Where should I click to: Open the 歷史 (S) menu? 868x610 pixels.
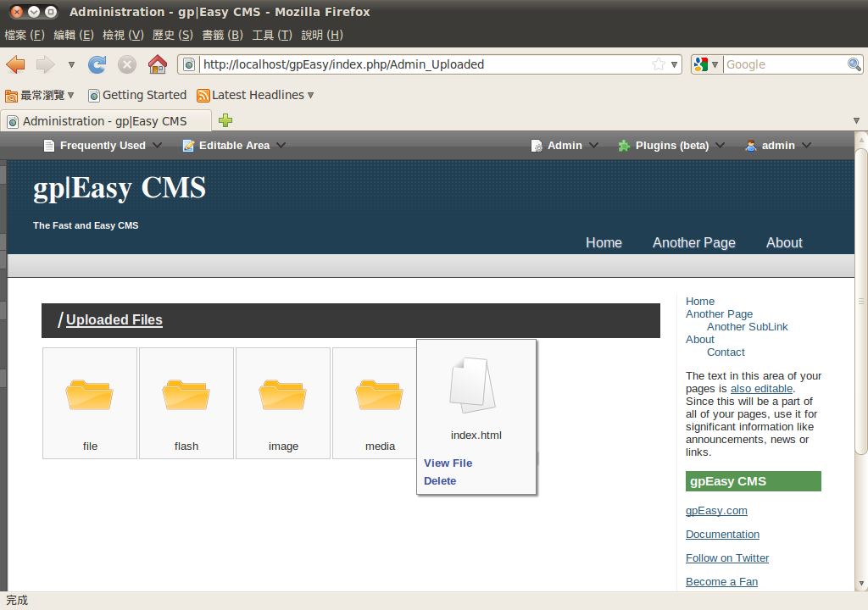tap(173, 35)
